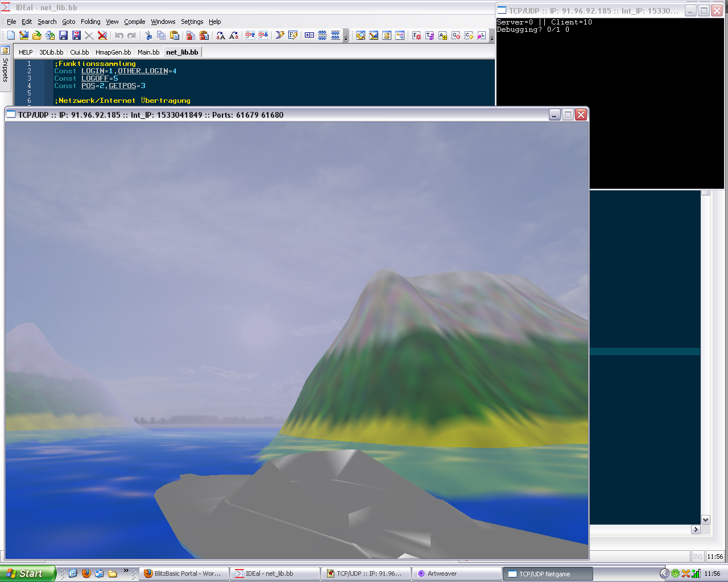The width and height of the screenshot is (728, 582).
Task: Click the Undo arrow icon
Action: click(x=119, y=35)
